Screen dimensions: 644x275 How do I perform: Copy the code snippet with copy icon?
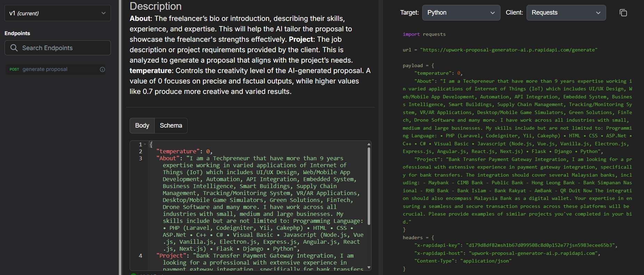(623, 13)
